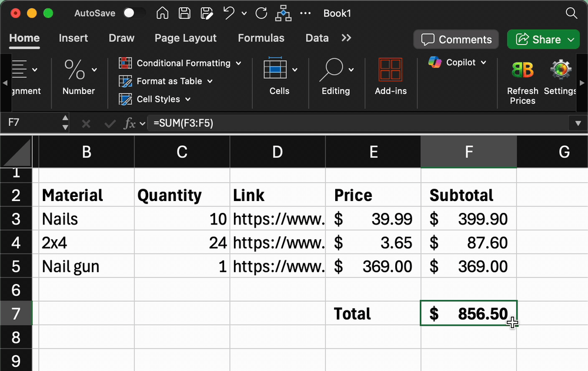The image size is (588, 371).
Task: Click the Comments button
Action: click(x=456, y=39)
